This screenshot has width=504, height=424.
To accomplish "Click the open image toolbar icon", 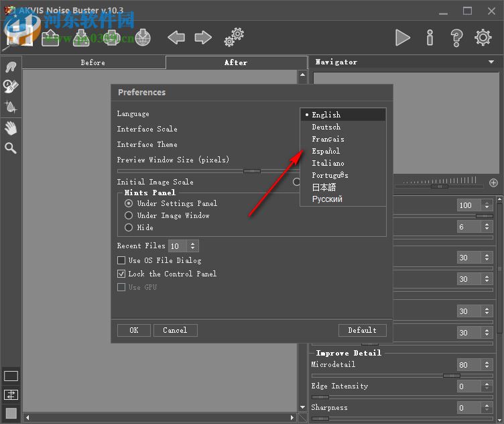I will 50,38.
